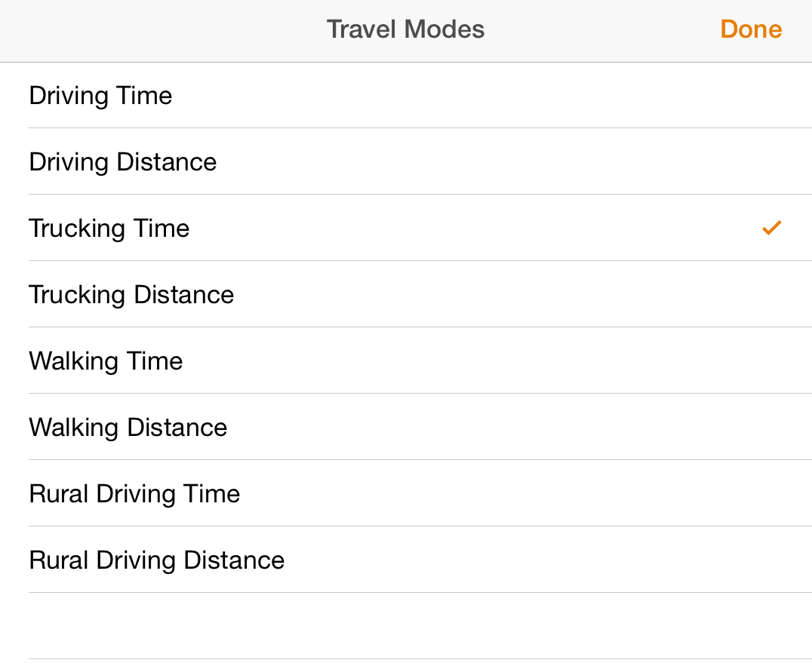Click the word Walking in Walking Distance
Image resolution: width=812 pixels, height=666 pixels.
click(x=74, y=428)
